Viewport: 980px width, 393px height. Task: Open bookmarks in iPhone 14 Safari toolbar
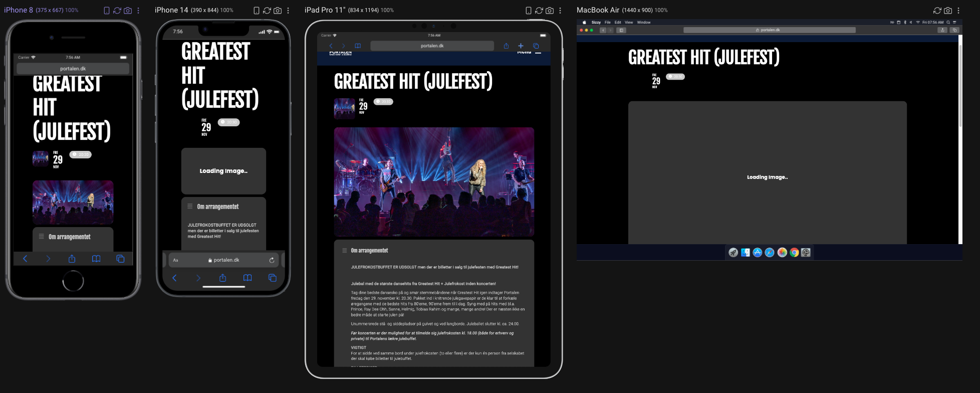(248, 278)
